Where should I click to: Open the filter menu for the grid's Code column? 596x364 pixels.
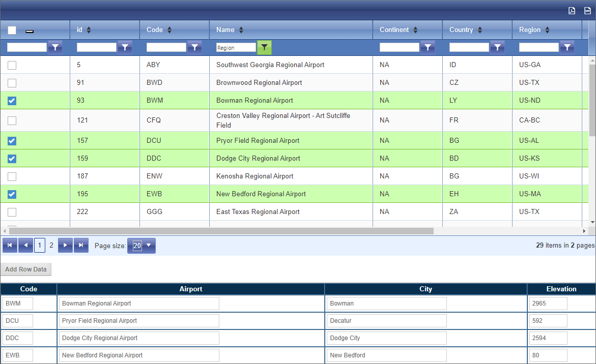pos(194,47)
